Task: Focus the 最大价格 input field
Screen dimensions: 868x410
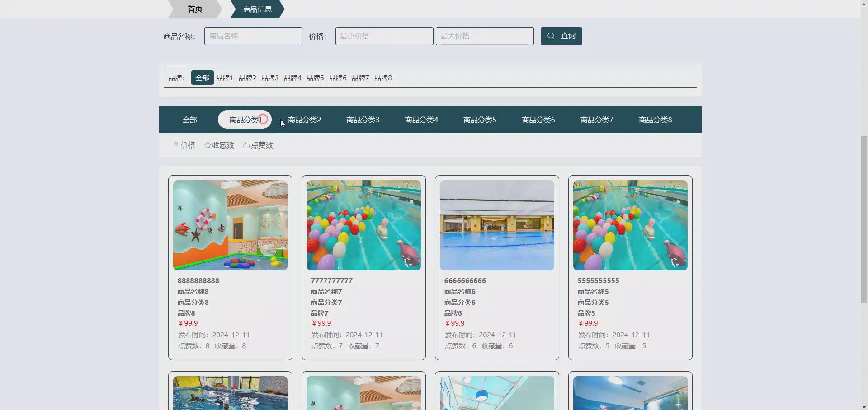Action: coord(485,36)
